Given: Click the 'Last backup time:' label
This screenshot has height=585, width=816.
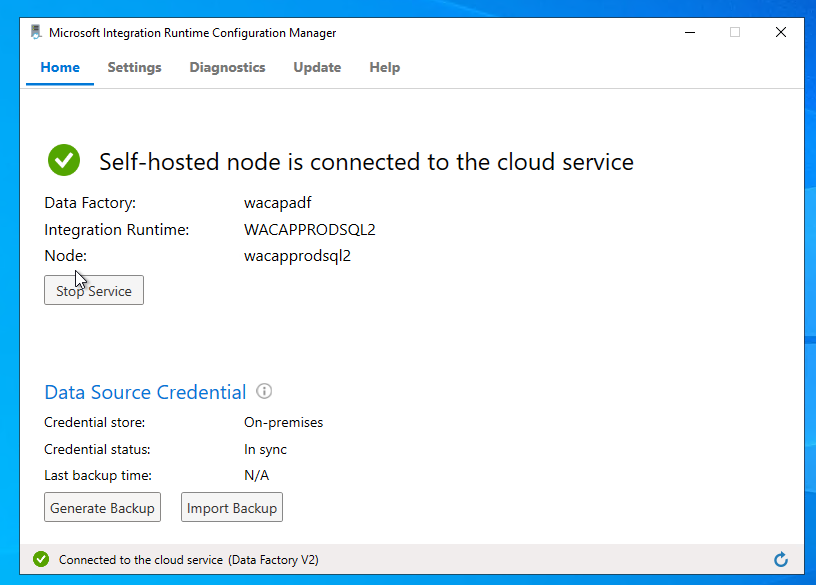Looking at the screenshot, I should [98, 475].
